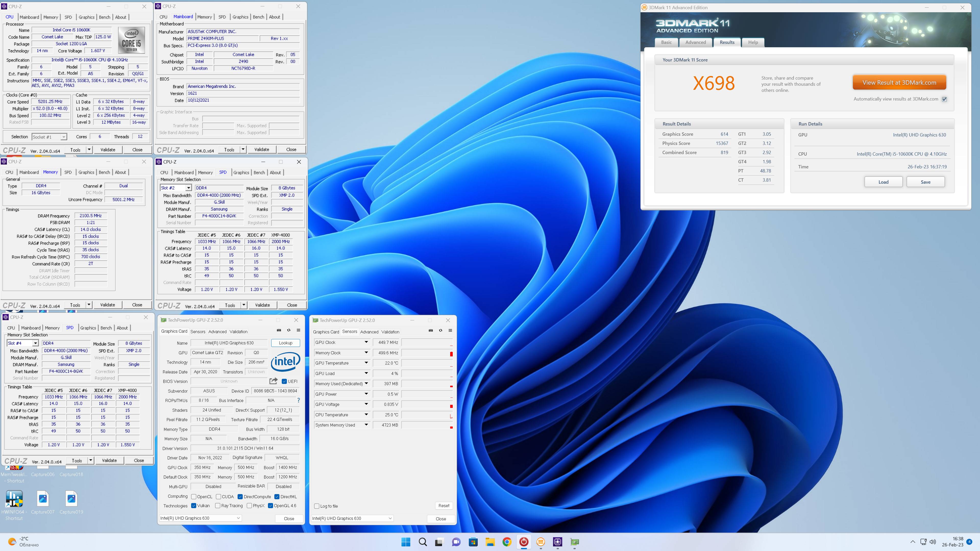The height and width of the screenshot is (551, 980).
Task: Select the Capture007 desktop file
Action: point(43,502)
